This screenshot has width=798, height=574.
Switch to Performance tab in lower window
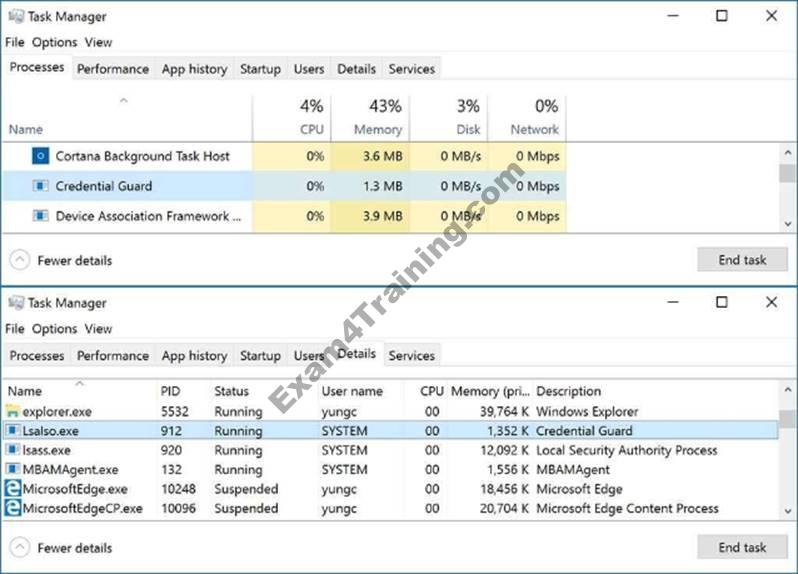pos(113,356)
